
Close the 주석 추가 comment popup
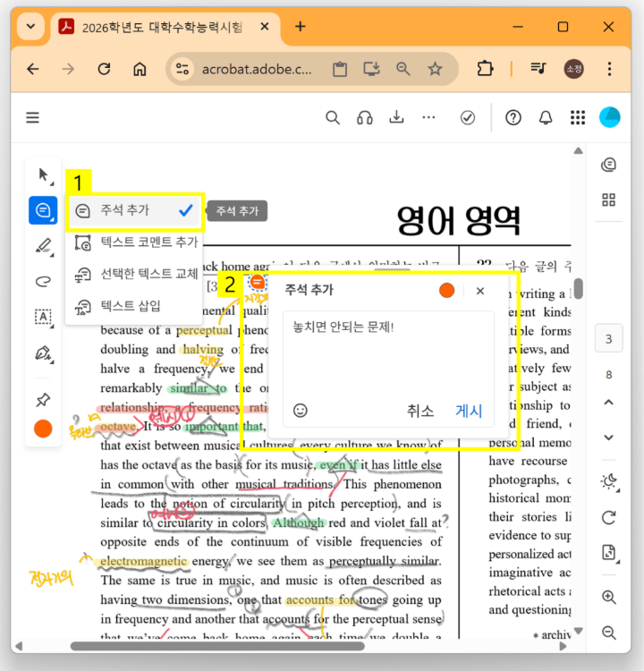pos(480,291)
